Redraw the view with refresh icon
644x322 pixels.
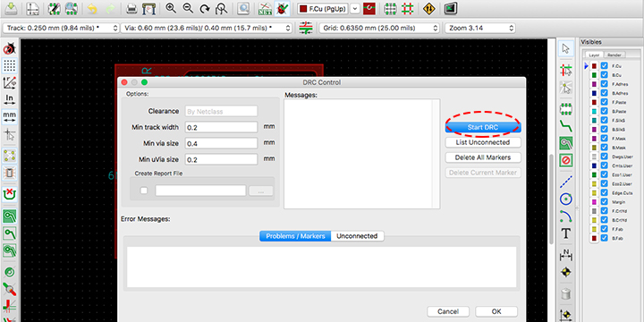coord(205,8)
